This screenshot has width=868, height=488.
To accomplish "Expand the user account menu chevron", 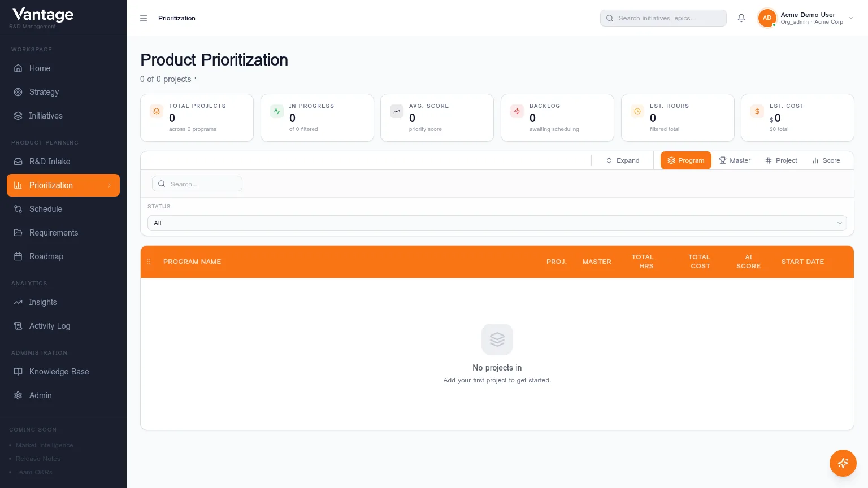I will point(851,18).
